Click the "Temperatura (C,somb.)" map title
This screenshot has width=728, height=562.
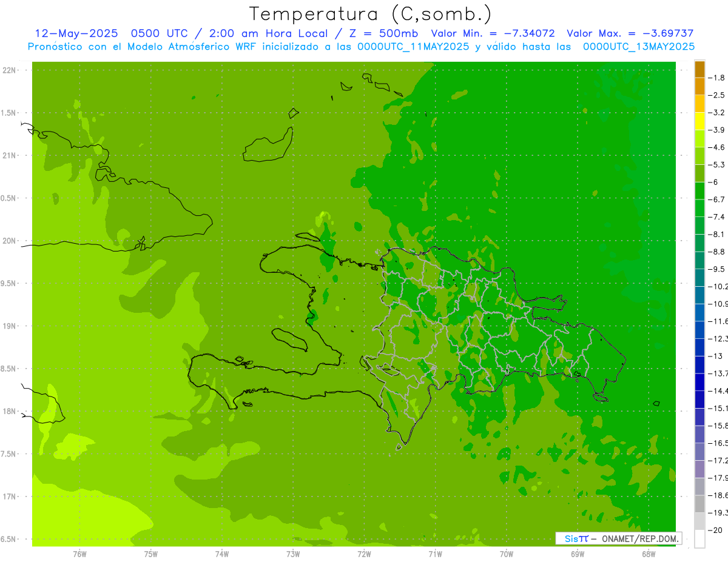370,15
